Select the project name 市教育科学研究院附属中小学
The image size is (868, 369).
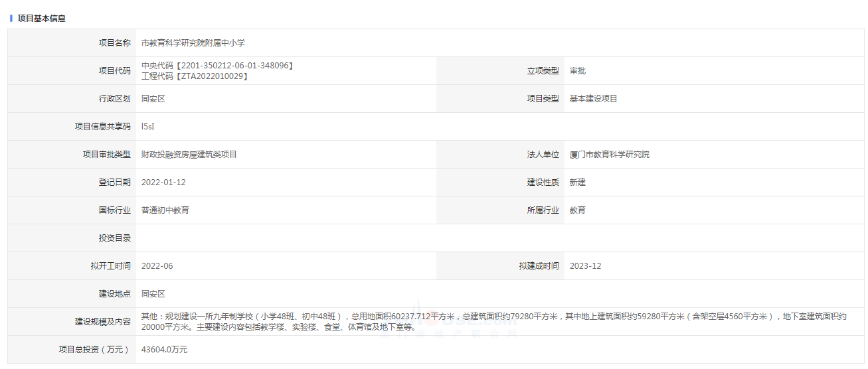193,43
